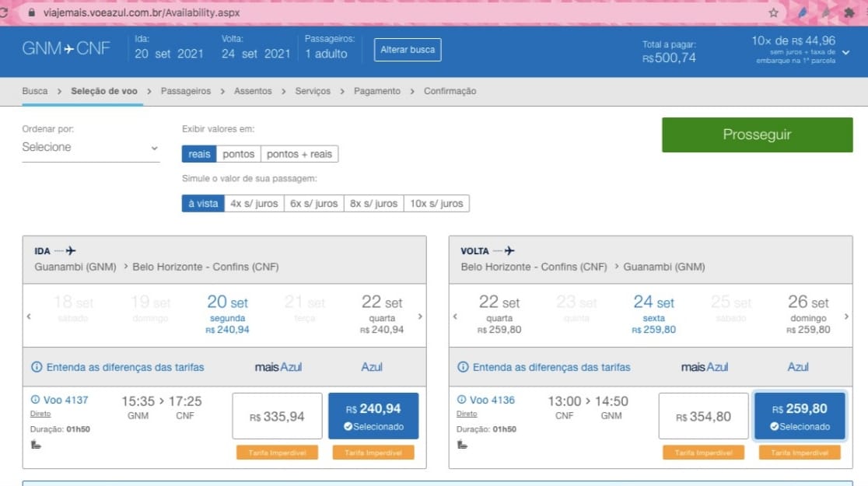Viewport: 868px width, 486px height.
Task: Bookmark page with the star icon
Action: [773, 12]
